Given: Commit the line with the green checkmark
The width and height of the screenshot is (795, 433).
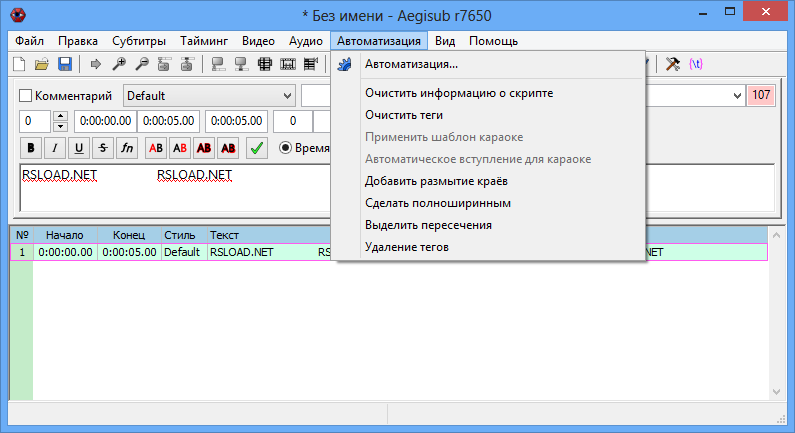Looking at the screenshot, I should coord(257,148).
